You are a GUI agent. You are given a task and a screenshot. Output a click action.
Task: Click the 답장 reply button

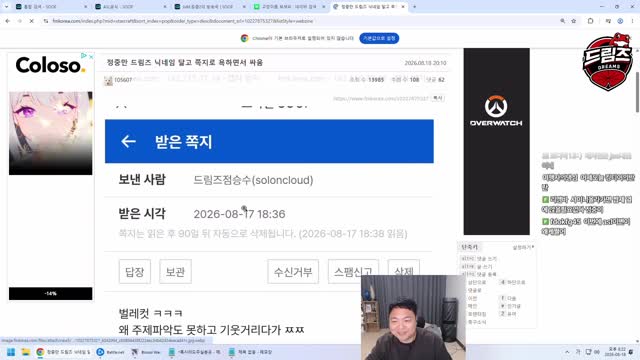click(135, 271)
